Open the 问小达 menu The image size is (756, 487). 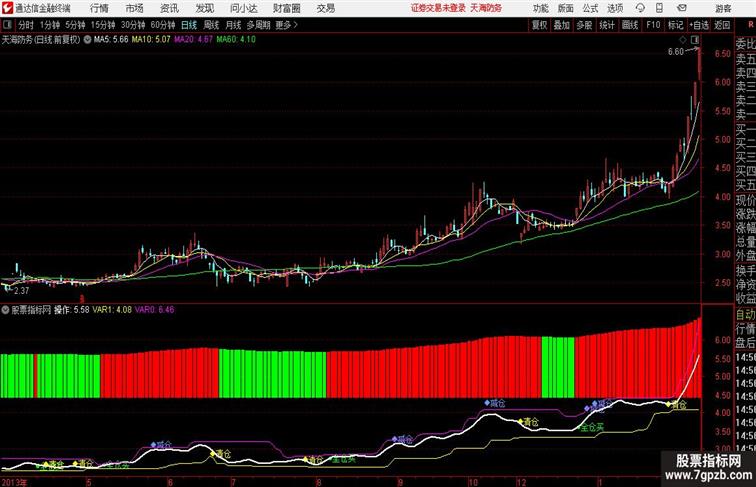pyautogui.click(x=243, y=8)
